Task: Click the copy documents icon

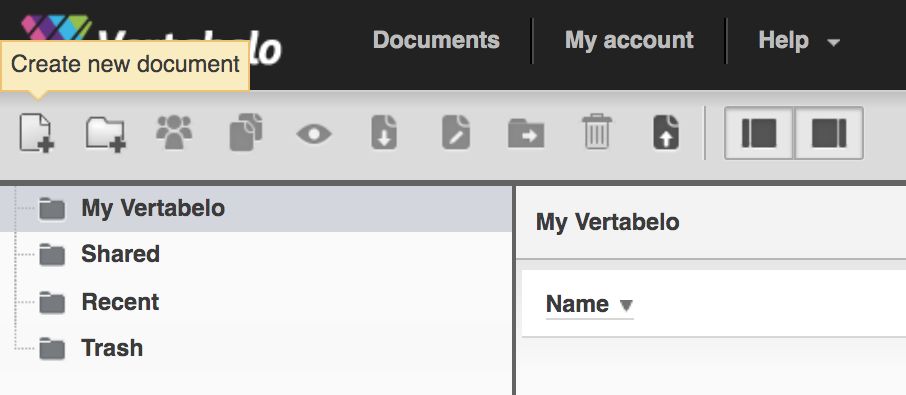Action: coord(246,133)
